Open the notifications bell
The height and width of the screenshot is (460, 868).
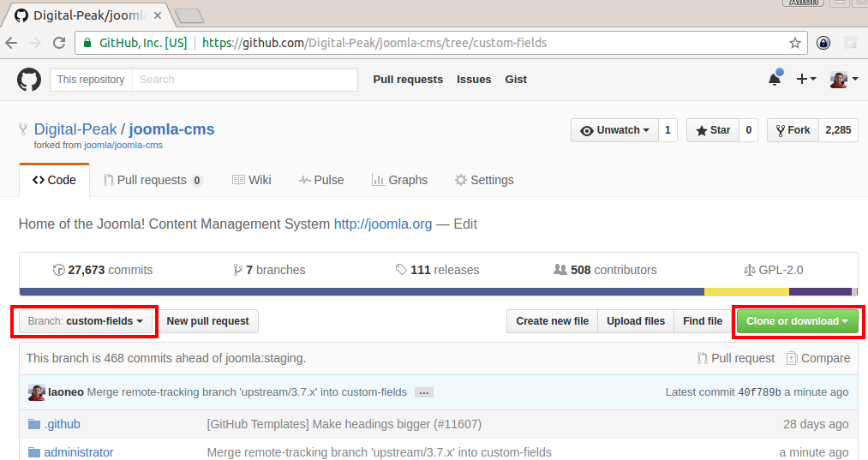[774, 80]
